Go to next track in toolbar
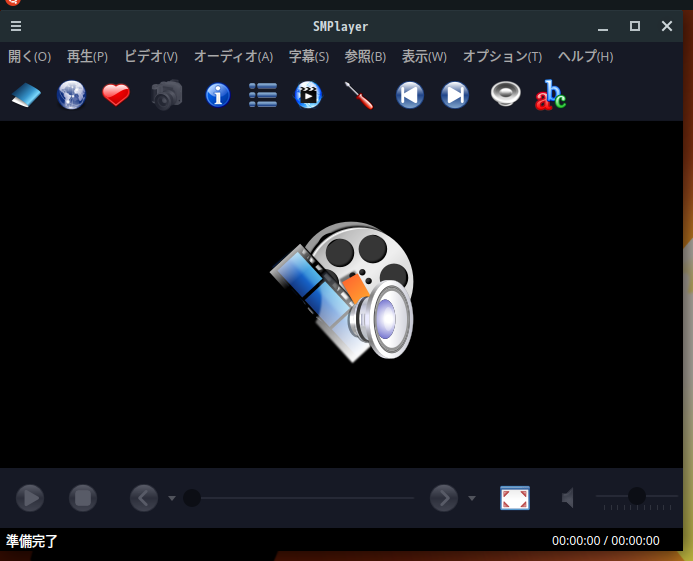693x561 pixels. click(x=455, y=95)
